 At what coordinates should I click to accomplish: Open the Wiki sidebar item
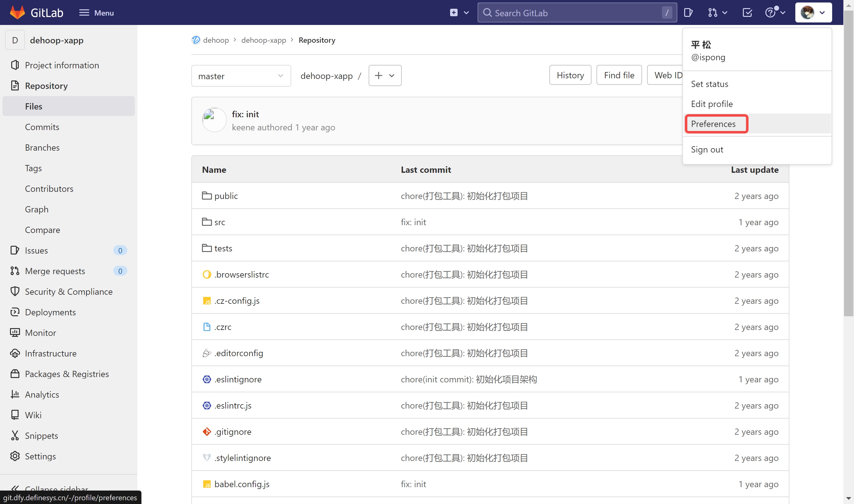pyautogui.click(x=68, y=415)
